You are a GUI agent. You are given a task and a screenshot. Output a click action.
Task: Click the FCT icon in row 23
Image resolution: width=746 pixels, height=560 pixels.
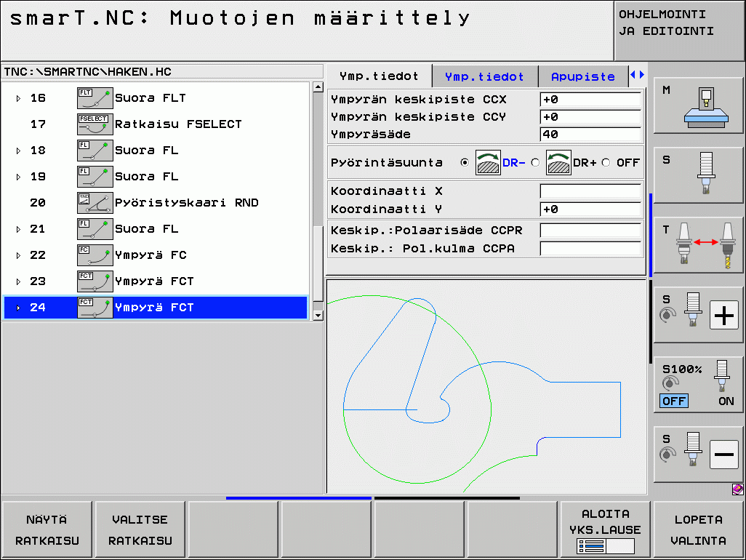coord(95,281)
